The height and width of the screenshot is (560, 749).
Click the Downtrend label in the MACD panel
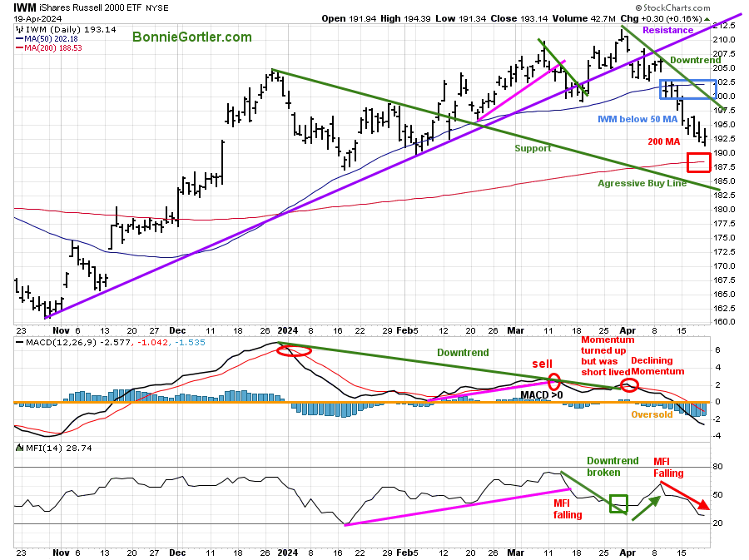click(x=463, y=353)
